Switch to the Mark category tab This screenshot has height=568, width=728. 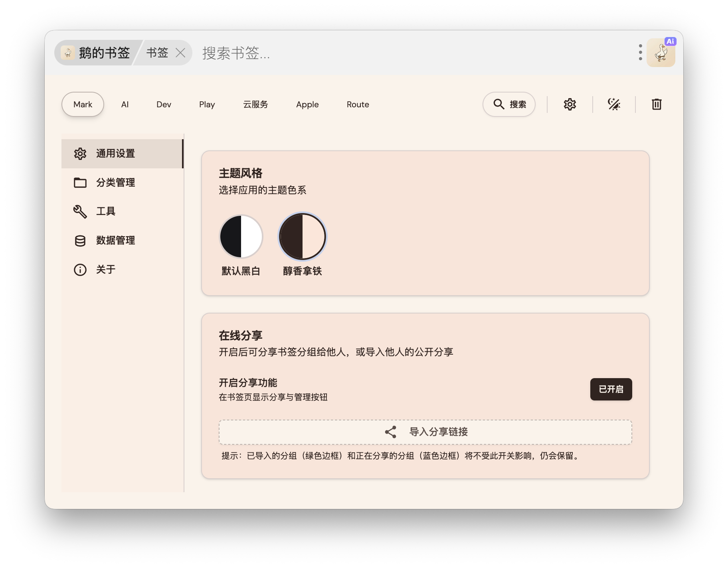83,105
